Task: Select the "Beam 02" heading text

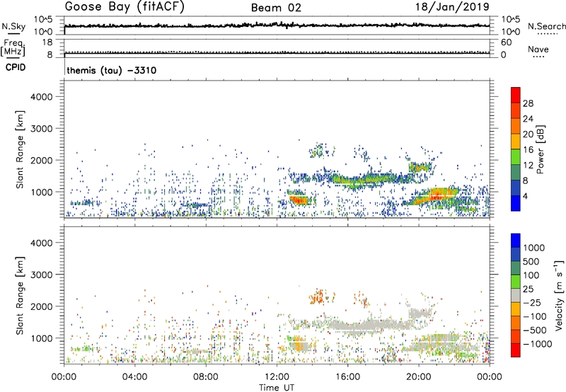Action: [276, 8]
